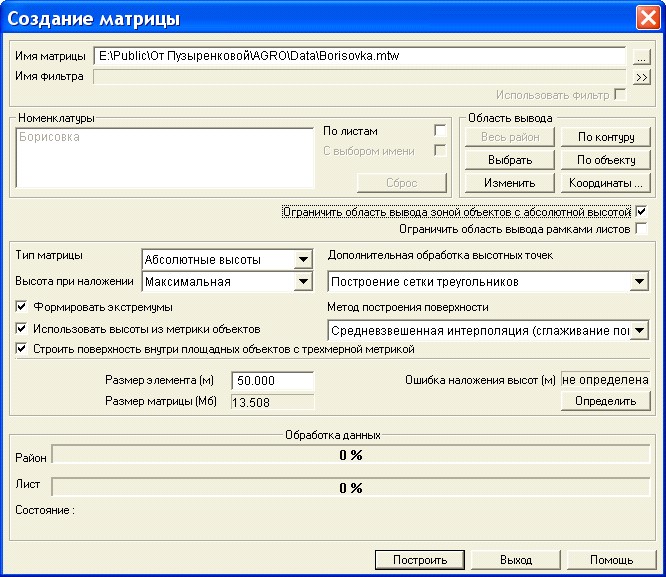Open help with "Помощь" button
This screenshot has height=577, width=666.
[610, 560]
